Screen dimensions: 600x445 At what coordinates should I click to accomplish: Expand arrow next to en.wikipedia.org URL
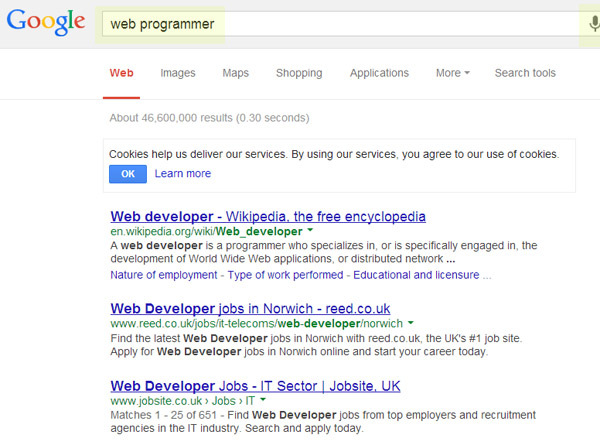tap(310, 230)
